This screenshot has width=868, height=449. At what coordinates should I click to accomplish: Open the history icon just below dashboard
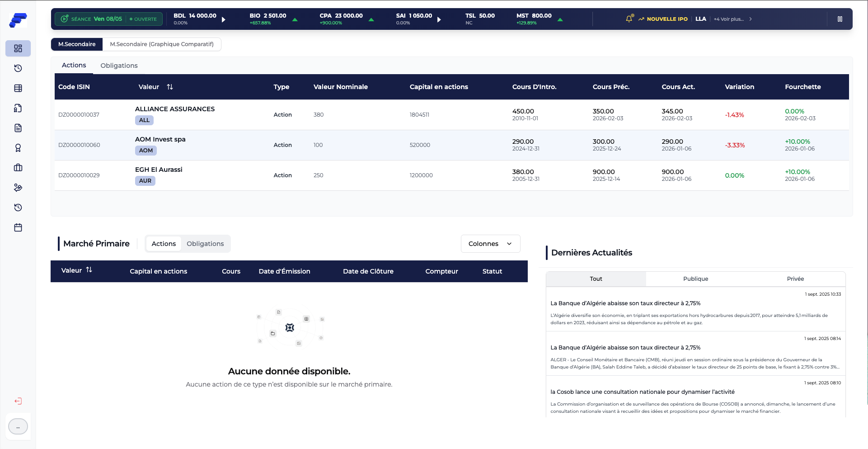tap(18, 68)
